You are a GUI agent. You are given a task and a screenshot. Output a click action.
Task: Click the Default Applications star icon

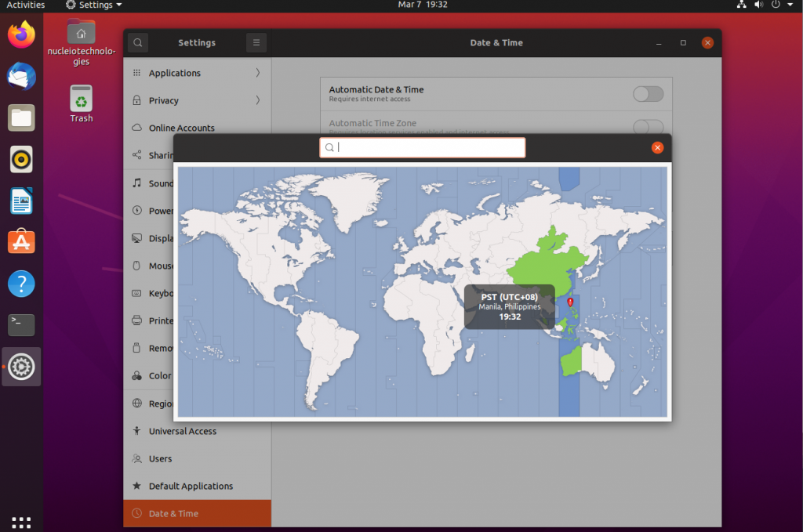click(136, 486)
